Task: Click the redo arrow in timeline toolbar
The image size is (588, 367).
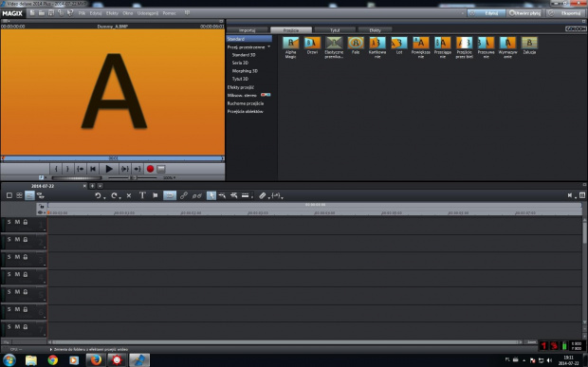Action: point(114,195)
